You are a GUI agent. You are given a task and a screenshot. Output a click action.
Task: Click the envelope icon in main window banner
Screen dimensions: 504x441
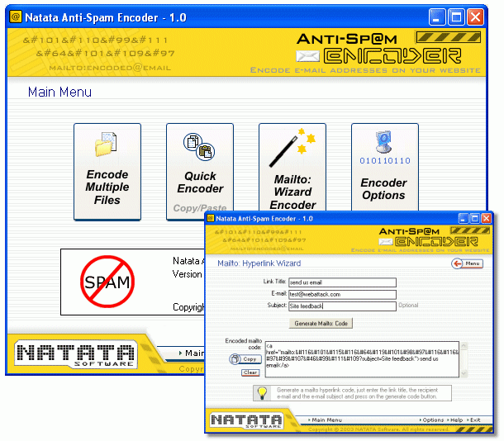click(x=307, y=56)
